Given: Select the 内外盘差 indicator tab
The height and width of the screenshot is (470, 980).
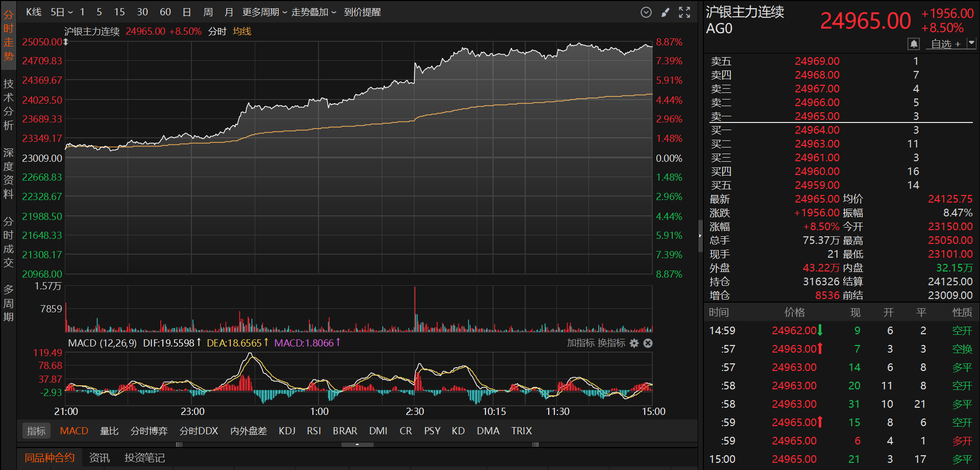Looking at the screenshot, I should click(249, 431).
